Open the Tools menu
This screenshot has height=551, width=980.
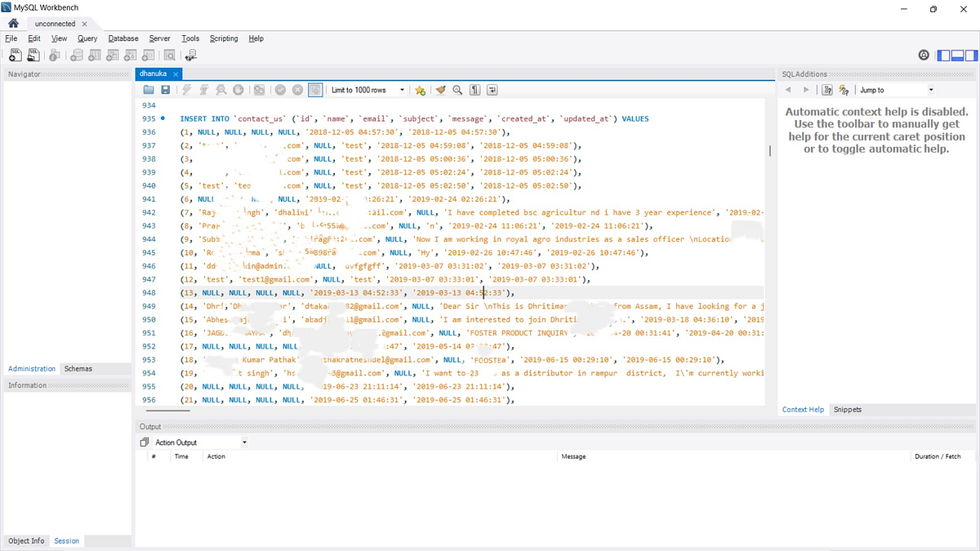pos(190,38)
